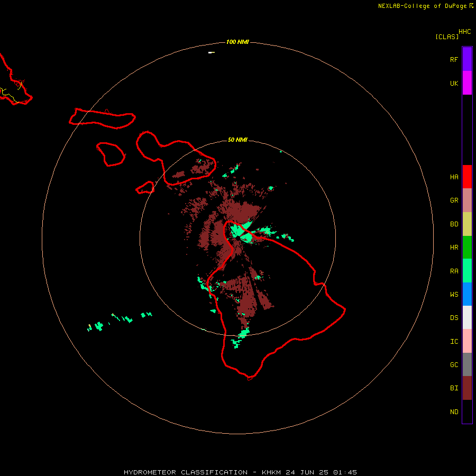The height and width of the screenshot is (476, 476).
Task: Click the HHC product code label
Action: pyautogui.click(x=464, y=32)
